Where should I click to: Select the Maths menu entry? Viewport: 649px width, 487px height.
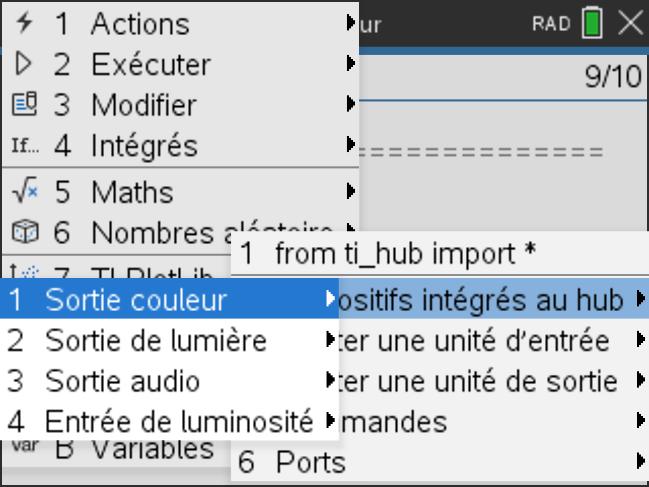(x=132, y=191)
